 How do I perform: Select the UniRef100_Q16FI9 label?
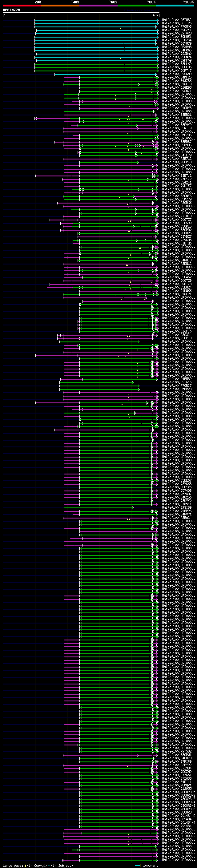177,84
